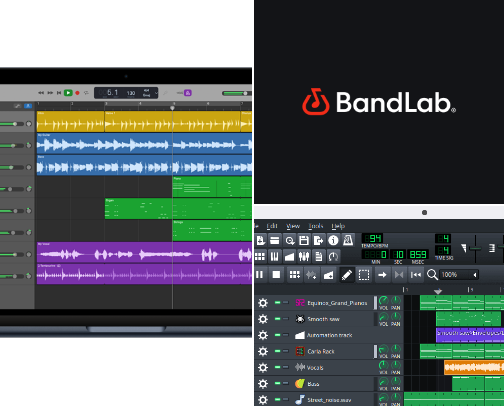This screenshot has width=504, height=406.
Task: Mute the Carla Rack track
Action: (x=277, y=351)
